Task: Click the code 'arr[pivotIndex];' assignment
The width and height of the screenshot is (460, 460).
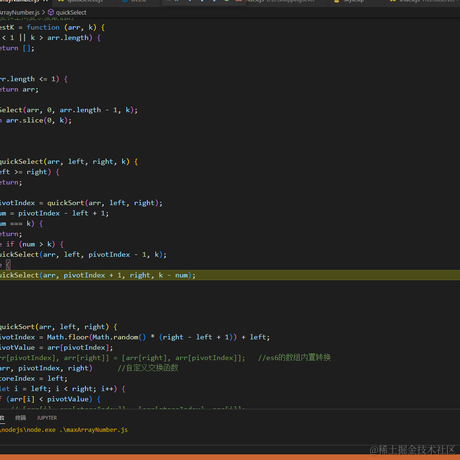Action: pyautogui.click(x=80, y=348)
